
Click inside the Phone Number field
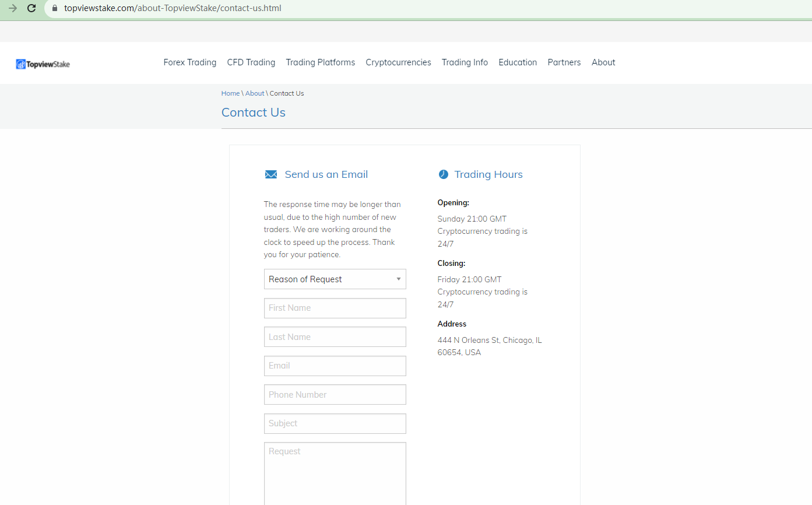coord(335,395)
